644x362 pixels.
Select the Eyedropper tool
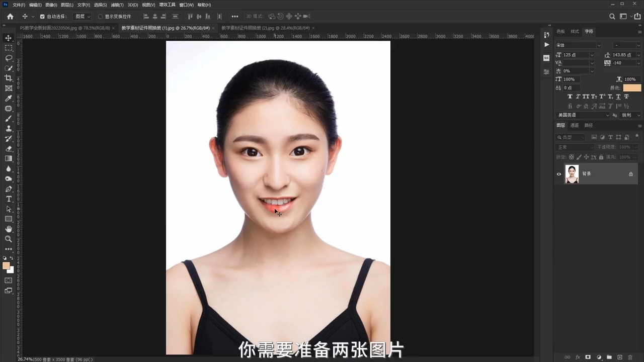[8, 98]
